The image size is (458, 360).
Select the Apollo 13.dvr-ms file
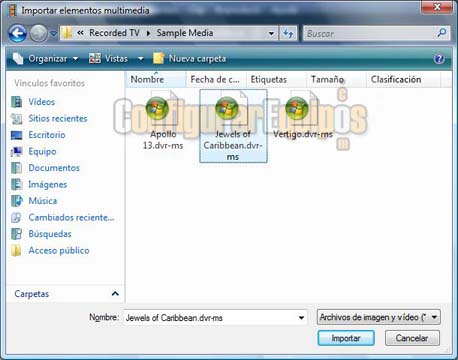pos(163,121)
